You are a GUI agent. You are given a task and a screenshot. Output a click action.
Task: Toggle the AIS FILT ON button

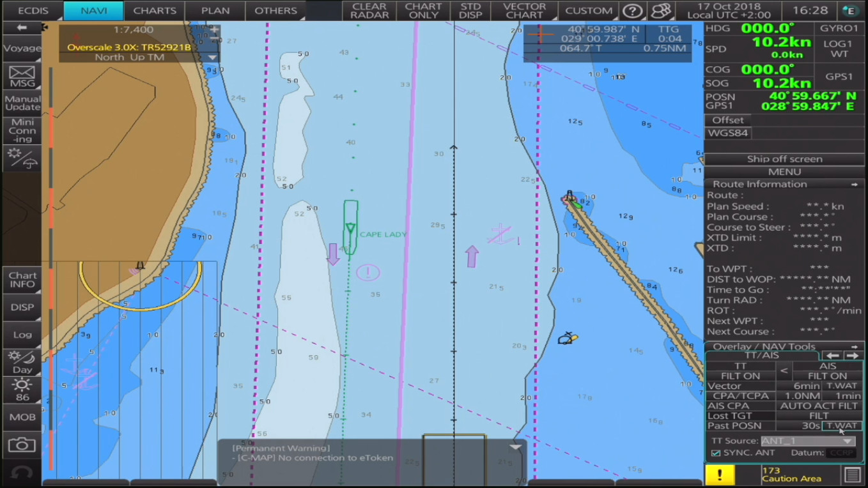tap(827, 376)
